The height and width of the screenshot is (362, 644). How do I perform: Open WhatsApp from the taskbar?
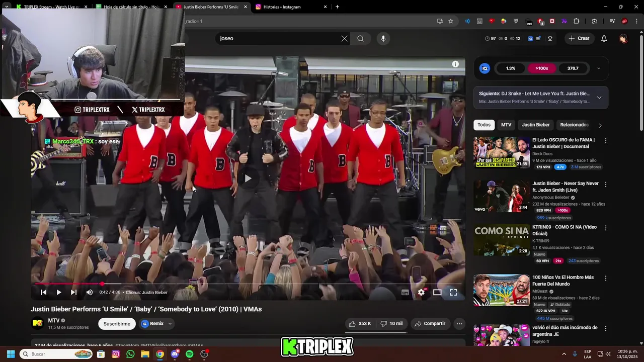[130, 354]
